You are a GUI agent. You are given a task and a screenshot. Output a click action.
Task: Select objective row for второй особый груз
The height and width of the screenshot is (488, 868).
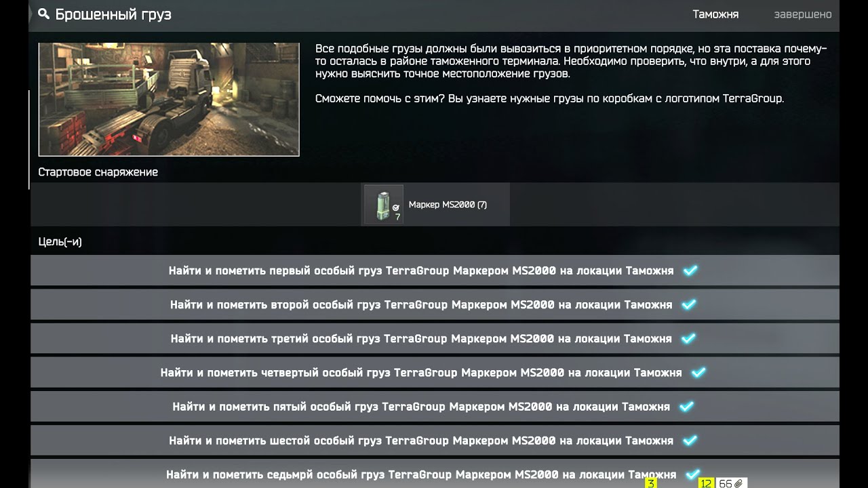pyautogui.click(x=435, y=304)
